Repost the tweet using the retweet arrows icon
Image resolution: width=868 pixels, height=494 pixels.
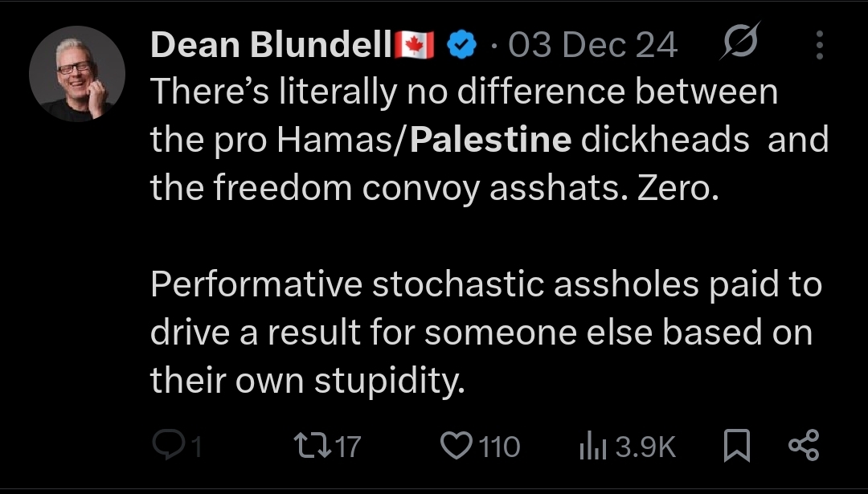pos(313,446)
